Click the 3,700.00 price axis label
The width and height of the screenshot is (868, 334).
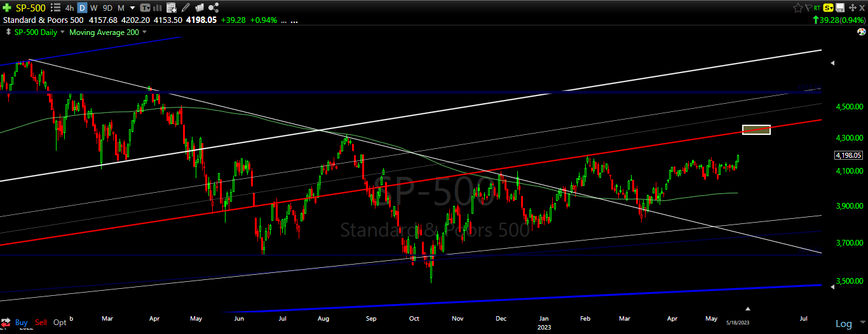850,242
